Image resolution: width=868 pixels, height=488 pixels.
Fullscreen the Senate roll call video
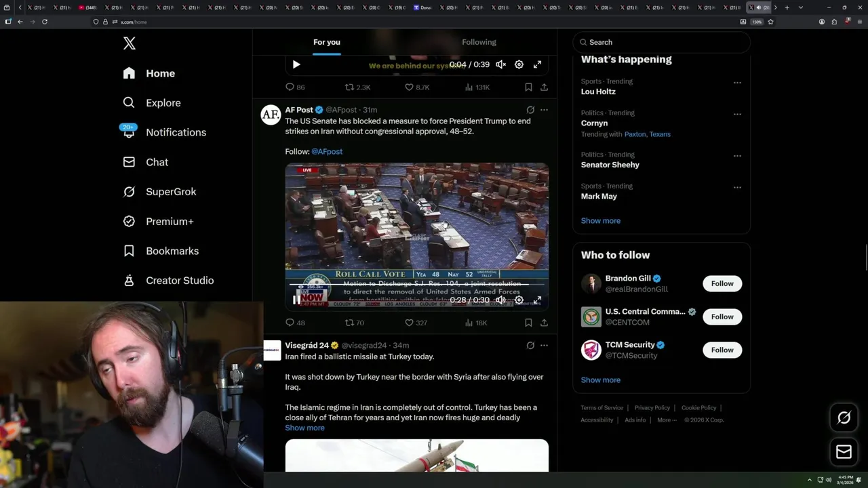(x=537, y=300)
